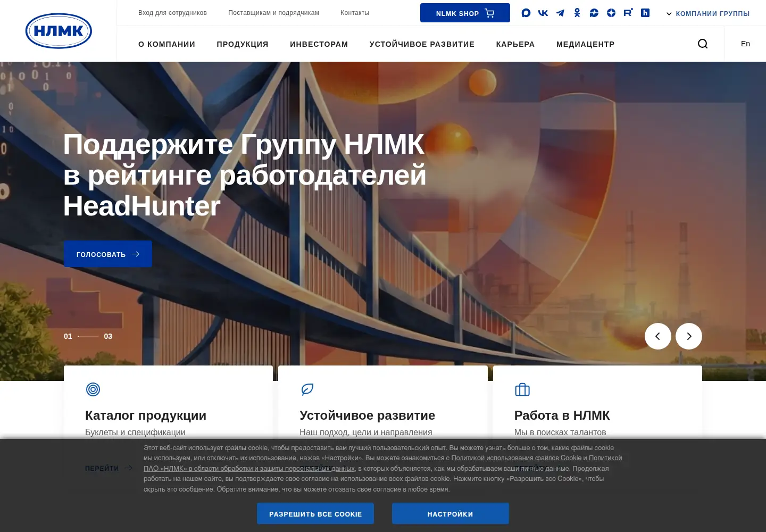Open the Habr 'h' icon link
Screen dimensions: 766x532
click(645, 13)
